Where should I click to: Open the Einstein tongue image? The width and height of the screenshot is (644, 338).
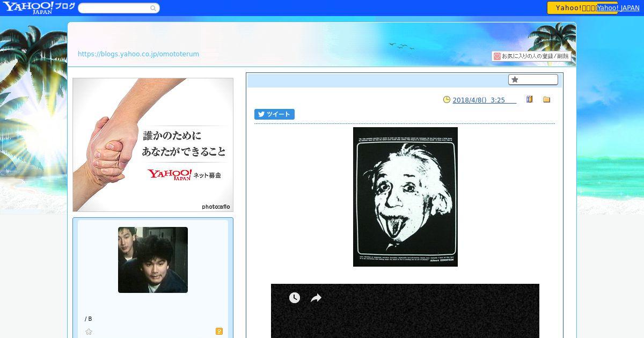405,197
